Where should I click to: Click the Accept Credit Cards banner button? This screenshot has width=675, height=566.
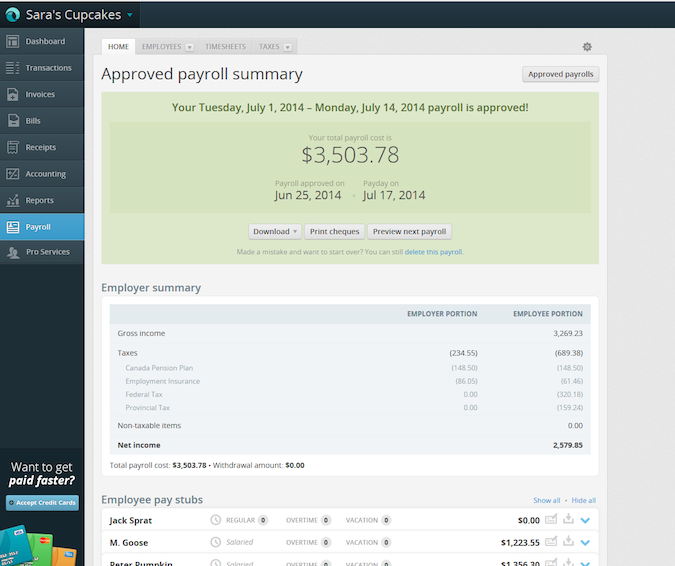coord(42,503)
